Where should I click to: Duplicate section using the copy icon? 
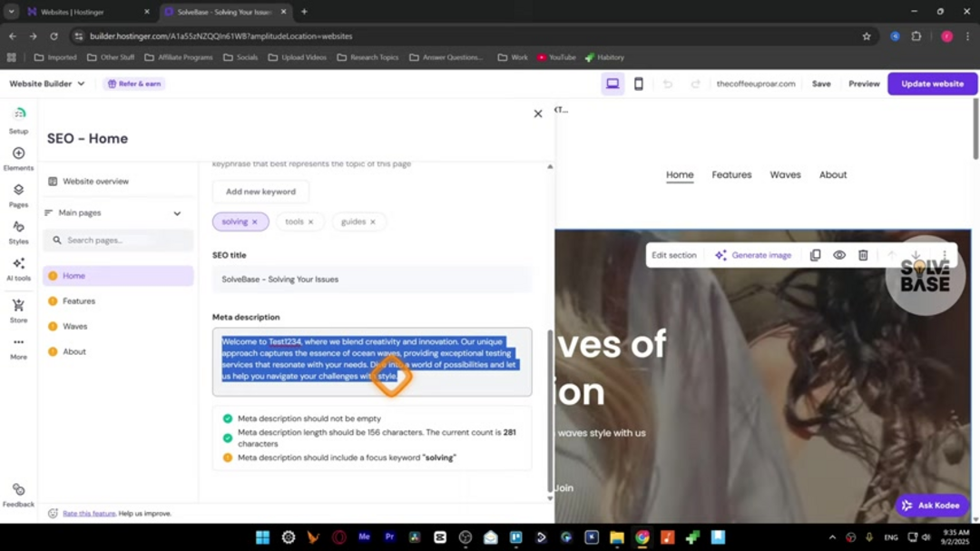815,255
